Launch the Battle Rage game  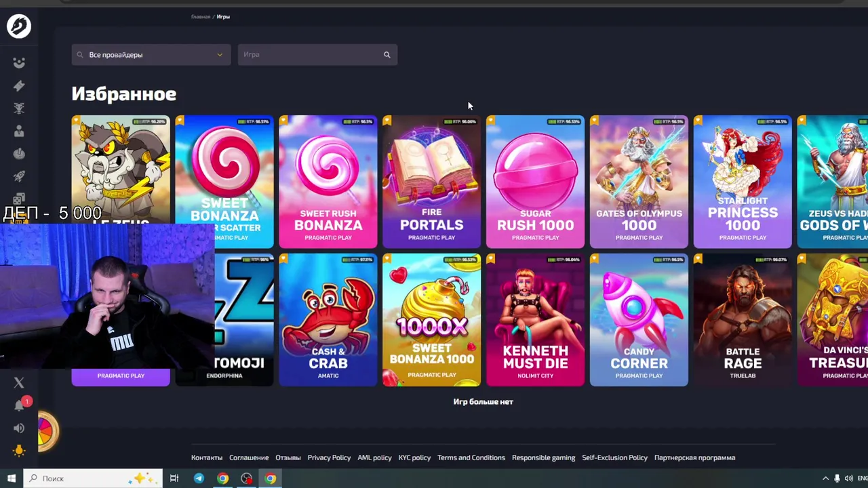[743, 320]
